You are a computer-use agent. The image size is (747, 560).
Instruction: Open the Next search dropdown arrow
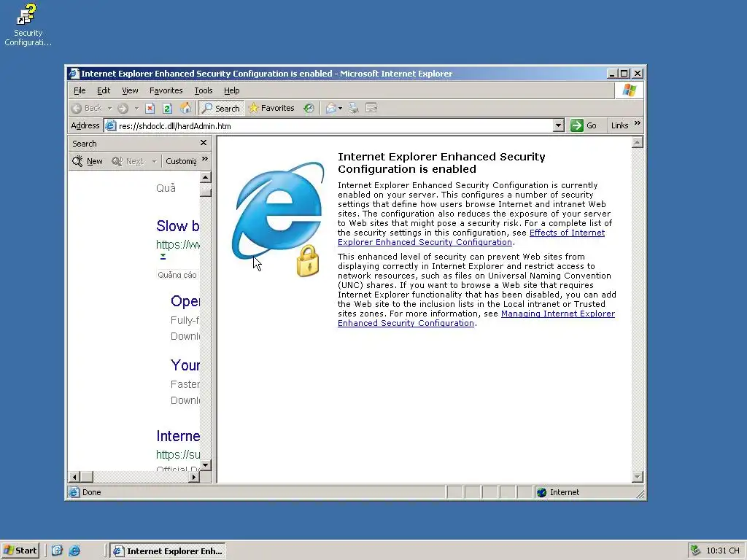[x=154, y=161]
